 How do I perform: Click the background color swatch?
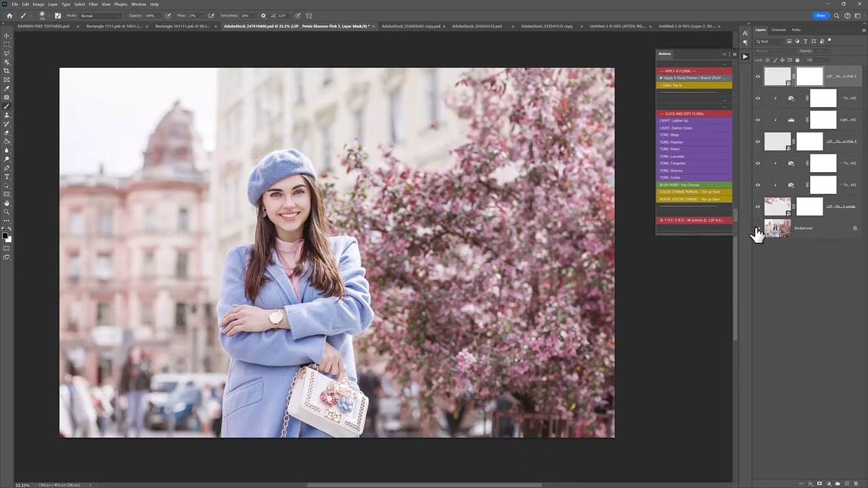tap(9, 239)
